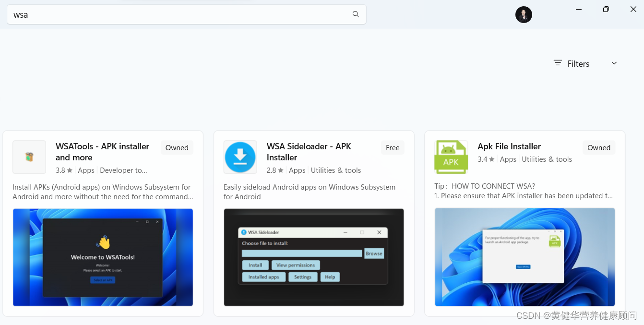
Task: Click the WSATools app icon
Action: tap(29, 157)
